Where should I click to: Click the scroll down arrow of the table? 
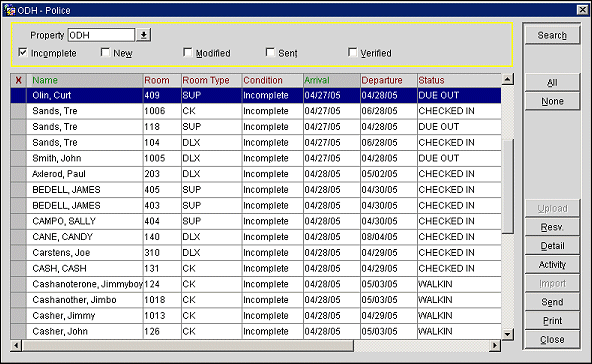click(x=507, y=334)
